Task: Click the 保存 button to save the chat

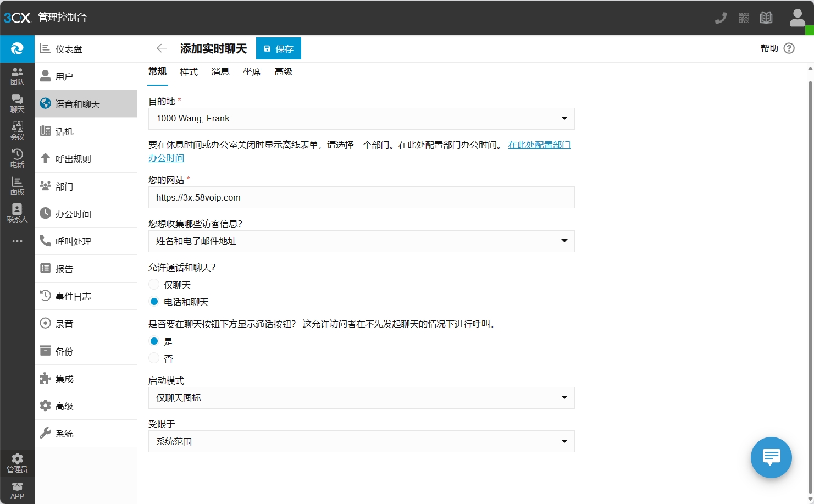Action: pyautogui.click(x=278, y=48)
